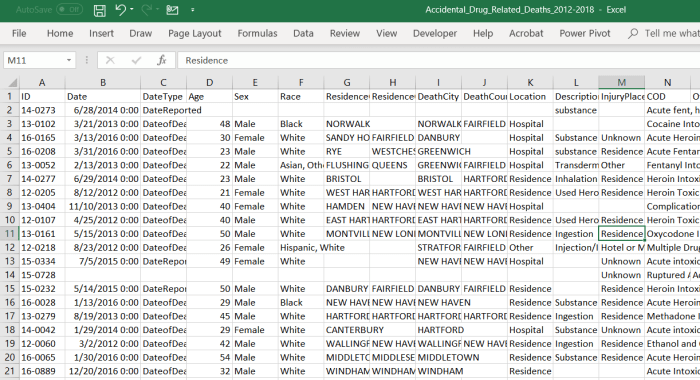The width and height of the screenshot is (700, 380).
Task: Click the DateType header cell
Action: click(163, 96)
